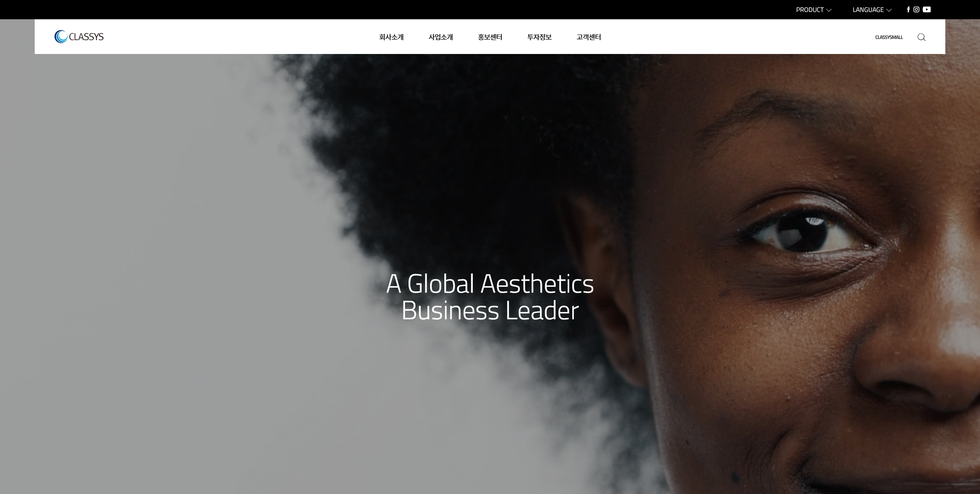This screenshot has height=494, width=980.
Task: Open the 투자정보 menu item
Action: 539,37
